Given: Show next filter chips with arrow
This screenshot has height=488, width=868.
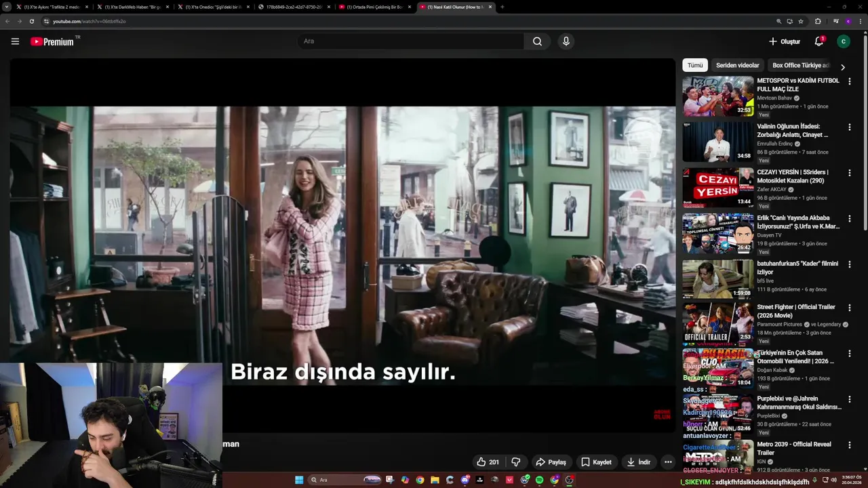Looking at the screenshot, I should coord(843,67).
